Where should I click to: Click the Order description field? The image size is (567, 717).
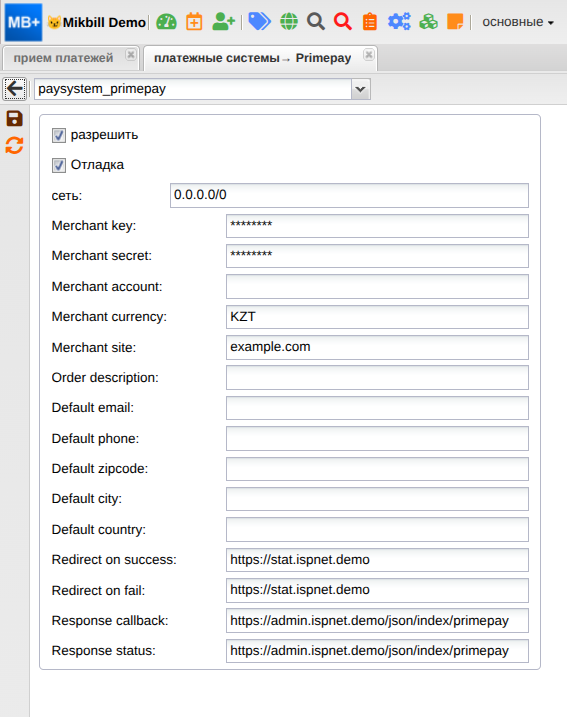pos(377,378)
